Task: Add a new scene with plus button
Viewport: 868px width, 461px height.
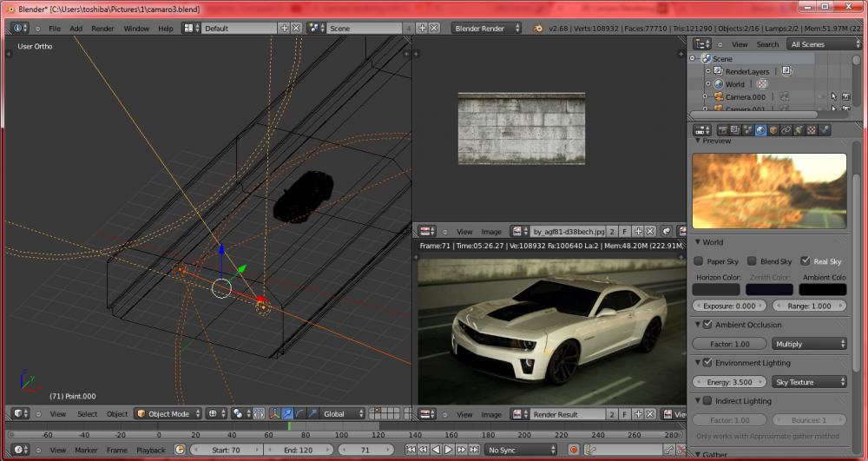Action: tap(422, 29)
